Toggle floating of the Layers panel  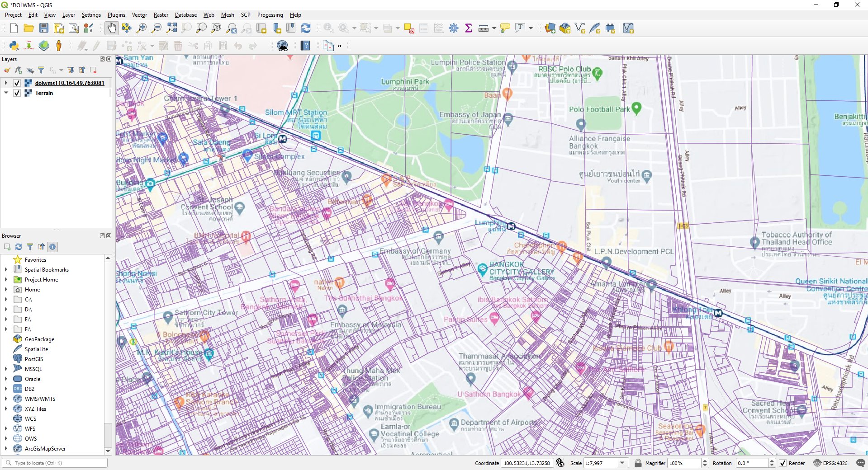(x=102, y=59)
